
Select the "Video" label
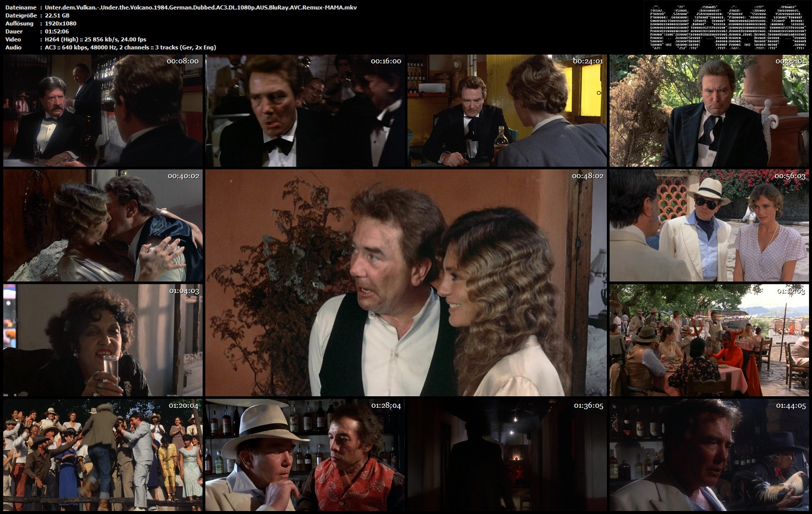13,39
